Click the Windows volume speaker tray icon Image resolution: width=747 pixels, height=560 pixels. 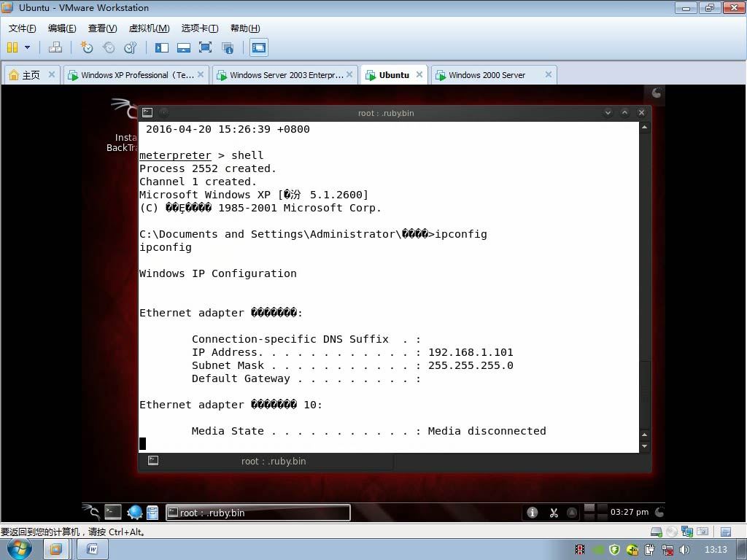684,550
